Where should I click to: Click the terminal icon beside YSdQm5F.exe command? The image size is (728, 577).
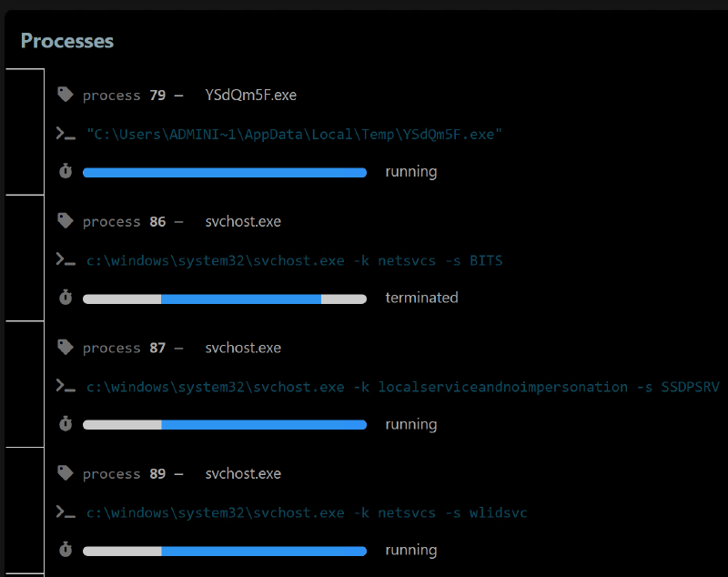tap(65, 132)
